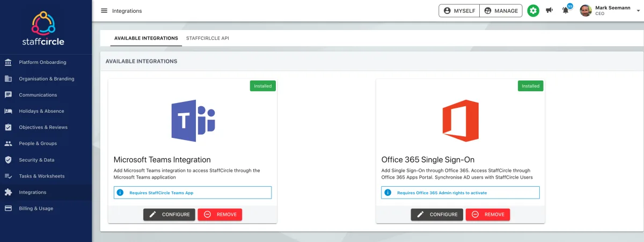644x242 pixels.
Task: Select the StaffCircle API tab
Action: (207, 38)
